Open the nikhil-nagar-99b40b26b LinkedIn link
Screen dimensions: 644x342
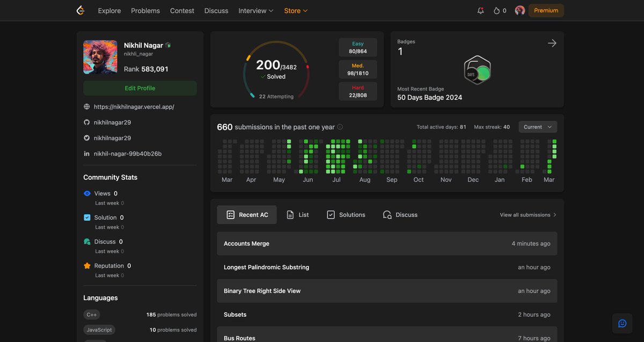(x=128, y=154)
